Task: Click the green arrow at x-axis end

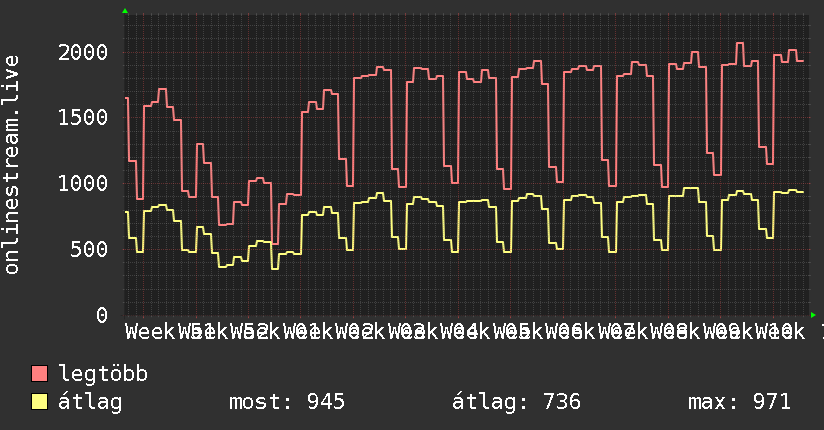Action: coord(813,315)
